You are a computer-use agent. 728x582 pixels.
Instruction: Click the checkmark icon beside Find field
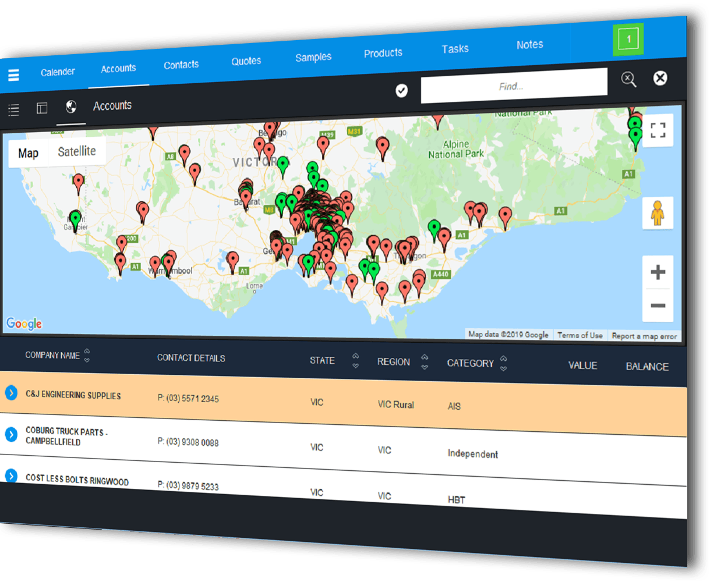tap(402, 90)
